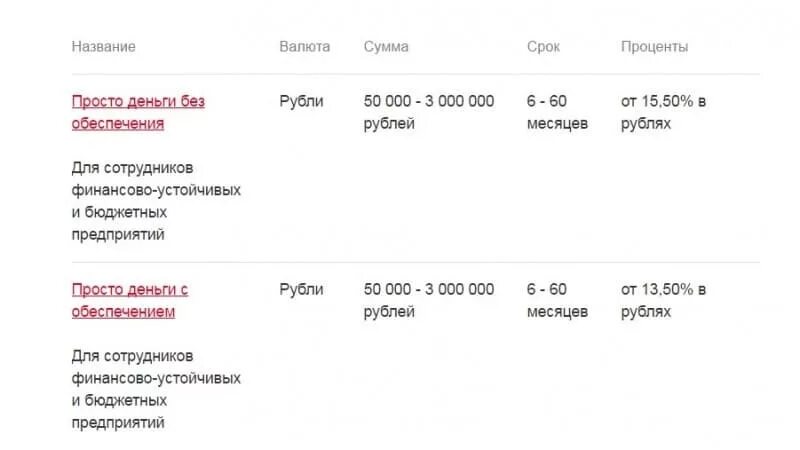Screen dimensions: 800x450
Task: Click 'предприятий' text in the last row
Action: tap(118, 423)
